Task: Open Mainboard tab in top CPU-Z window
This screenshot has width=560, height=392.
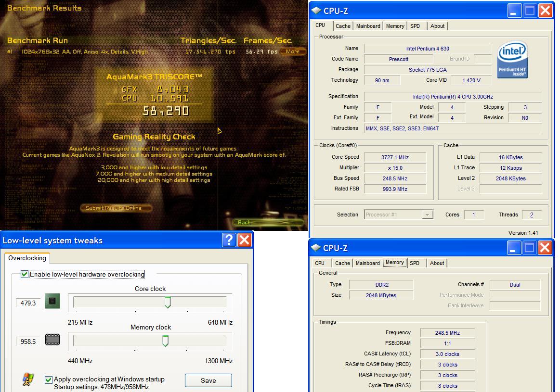Action: (368, 26)
